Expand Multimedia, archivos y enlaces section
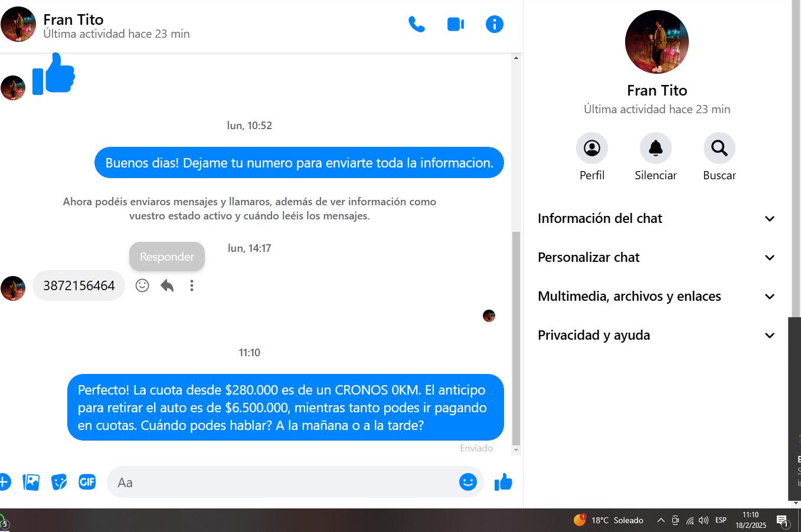Screen dimensions: 801x532 656,296
